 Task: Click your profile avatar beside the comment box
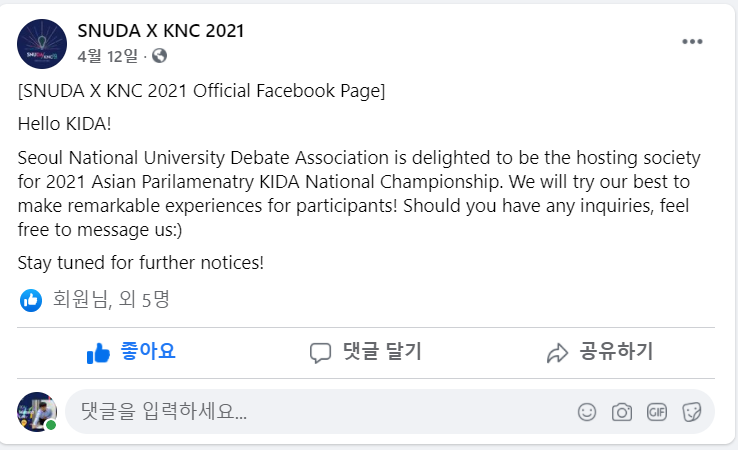point(37,412)
